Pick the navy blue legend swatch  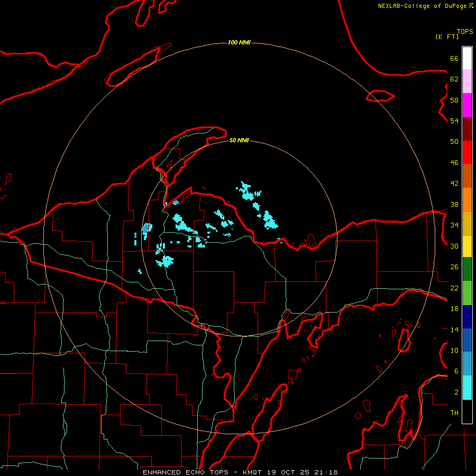click(x=467, y=317)
